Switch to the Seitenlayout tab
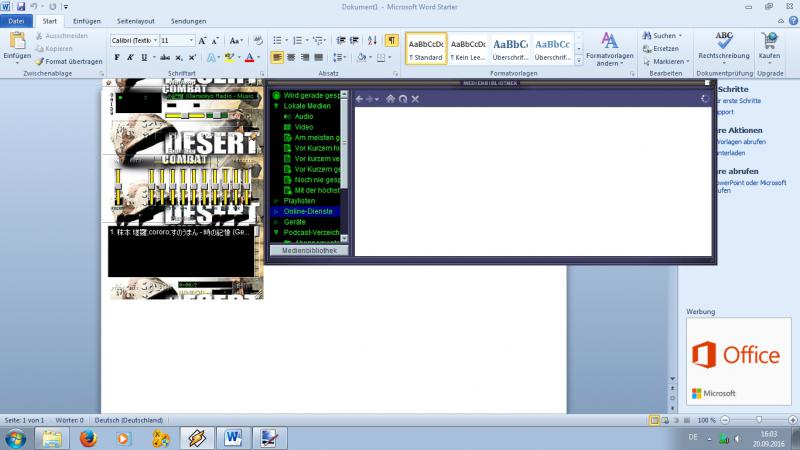This screenshot has width=800, height=450. tap(136, 21)
